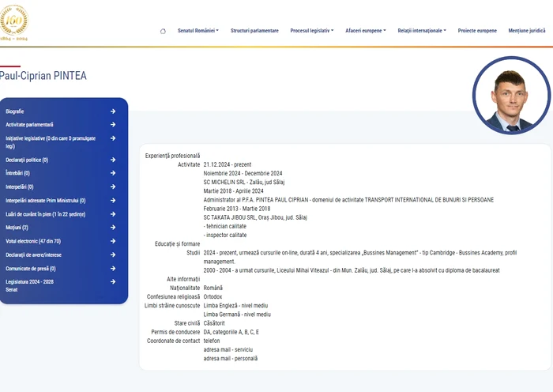Click the SC TAKATA JIBOU SRL line

tap(255, 217)
